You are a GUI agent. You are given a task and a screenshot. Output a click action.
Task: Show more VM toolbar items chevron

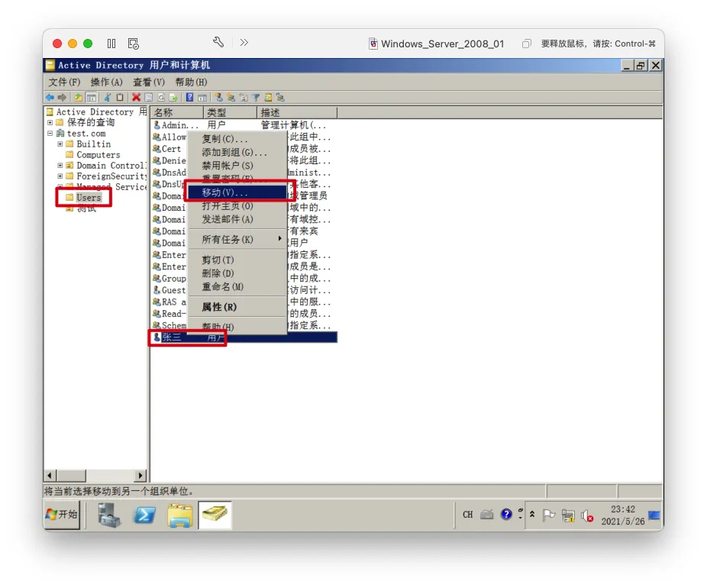tap(244, 43)
